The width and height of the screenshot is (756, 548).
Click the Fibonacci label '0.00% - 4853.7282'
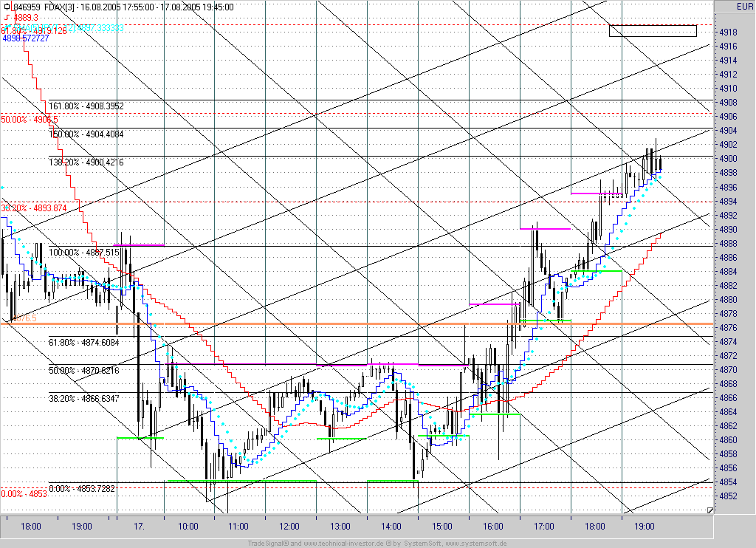click(x=82, y=489)
